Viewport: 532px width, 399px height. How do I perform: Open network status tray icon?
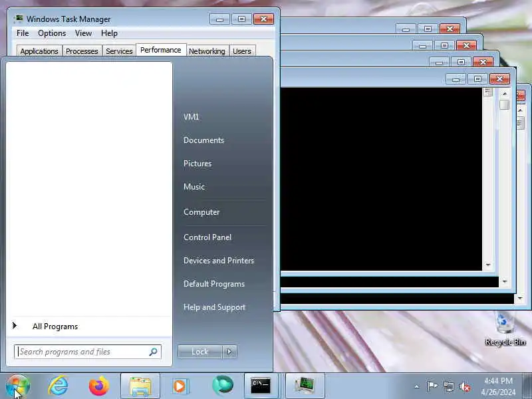click(448, 386)
